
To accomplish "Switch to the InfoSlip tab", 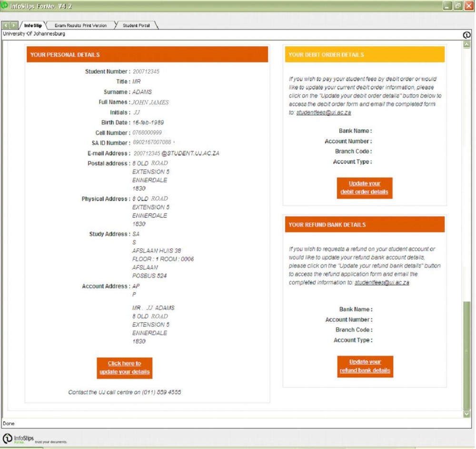I will click(x=33, y=25).
